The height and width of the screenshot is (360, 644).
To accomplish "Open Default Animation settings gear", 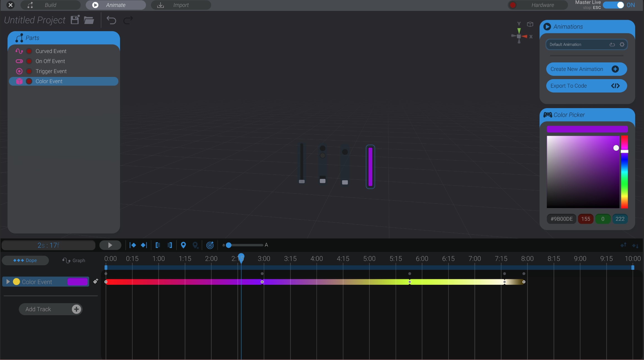I will pos(621,44).
